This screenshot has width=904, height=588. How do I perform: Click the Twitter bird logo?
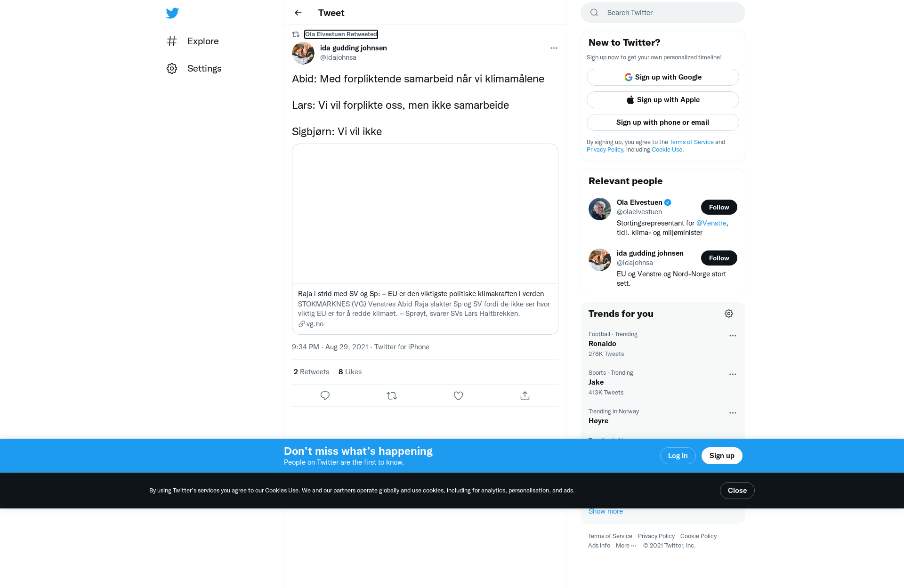172,13
